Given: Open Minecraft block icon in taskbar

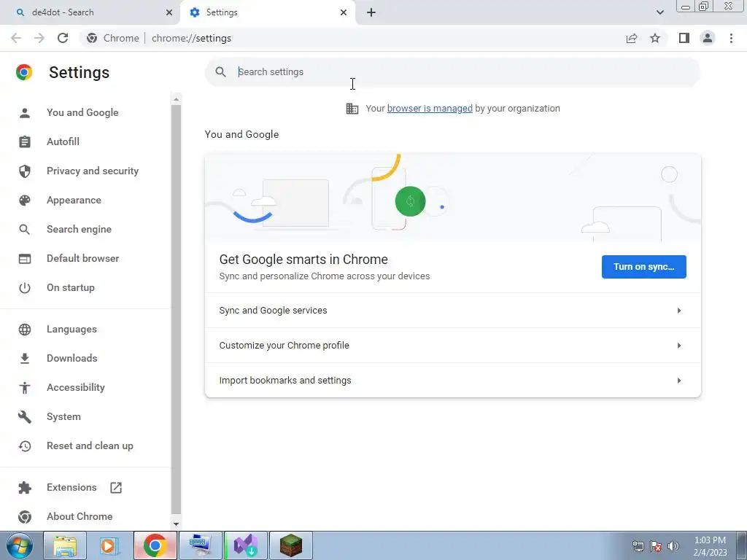Looking at the screenshot, I should [x=291, y=545].
